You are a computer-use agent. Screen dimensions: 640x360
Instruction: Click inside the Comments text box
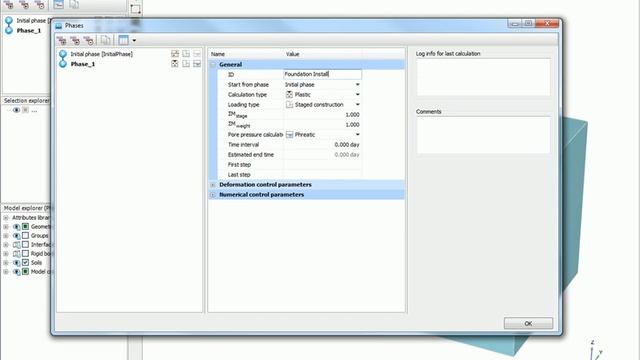483,135
